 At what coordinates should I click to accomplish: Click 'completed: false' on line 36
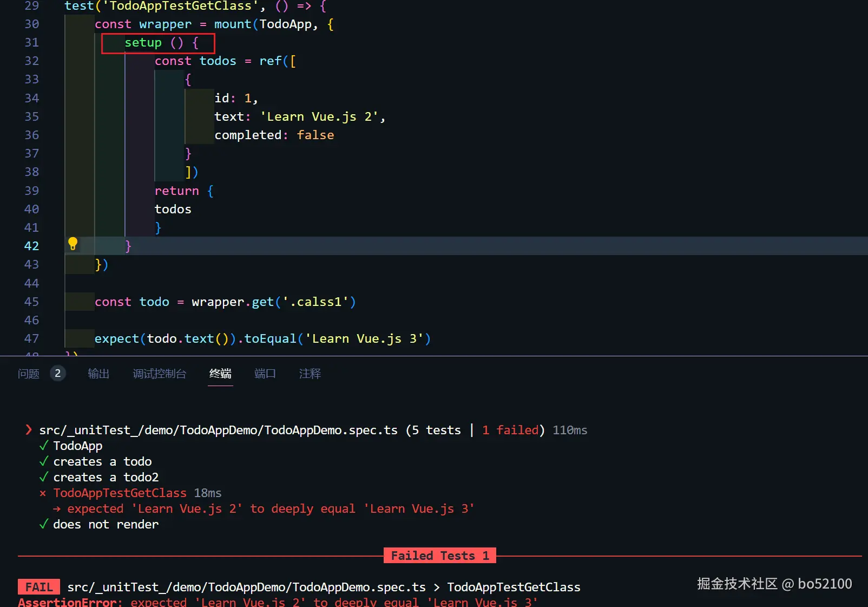coord(274,135)
